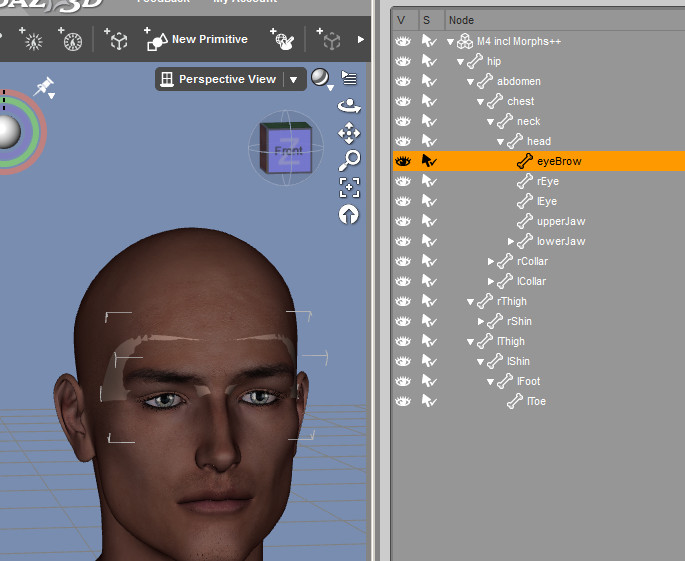
Task: Collapse the lFoot node
Action: click(x=490, y=382)
